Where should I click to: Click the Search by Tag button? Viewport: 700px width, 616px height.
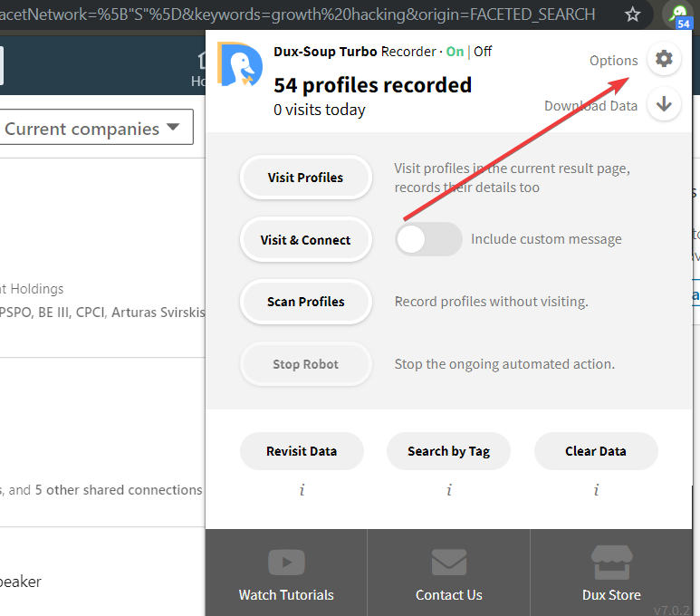[x=448, y=451]
